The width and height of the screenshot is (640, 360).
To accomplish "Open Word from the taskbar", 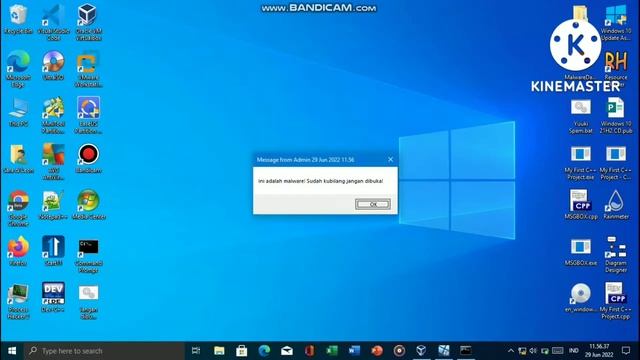I will (x=354, y=351).
